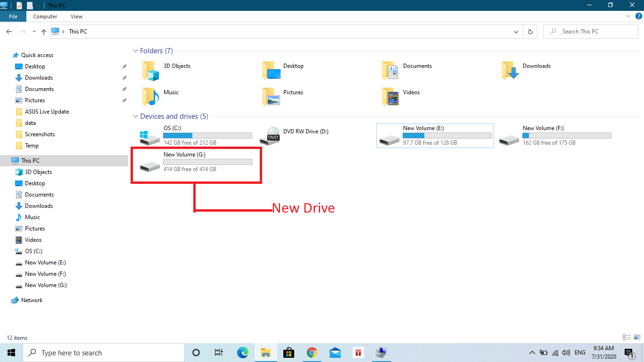Open the Mail app from taskbar
The height and width of the screenshot is (362, 644).
[x=335, y=352]
